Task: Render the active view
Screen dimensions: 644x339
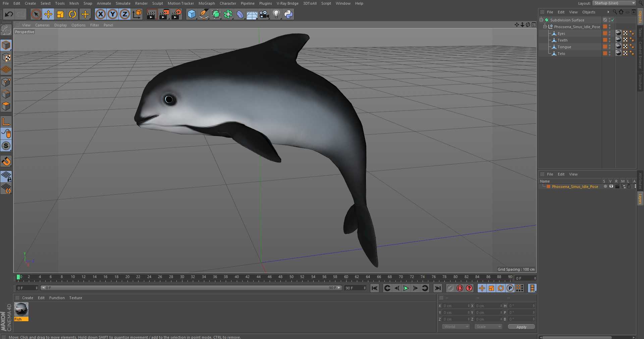Action: [x=152, y=14]
